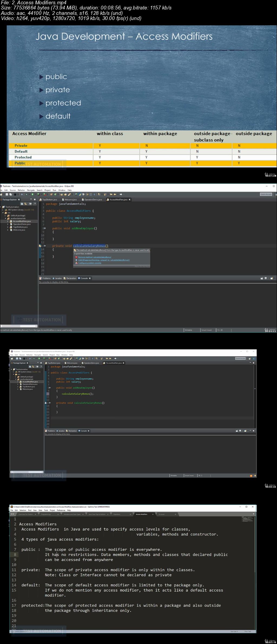
Task: Click Smart Insert status in quick-fix Eclipse frame
Action: click(x=206, y=330)
